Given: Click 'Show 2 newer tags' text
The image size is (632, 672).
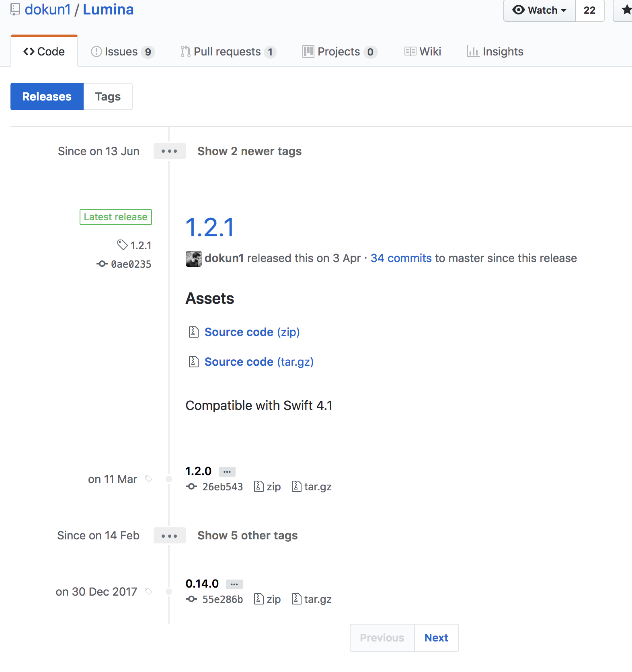Looking at the screenshot, I should pos(250,151).
